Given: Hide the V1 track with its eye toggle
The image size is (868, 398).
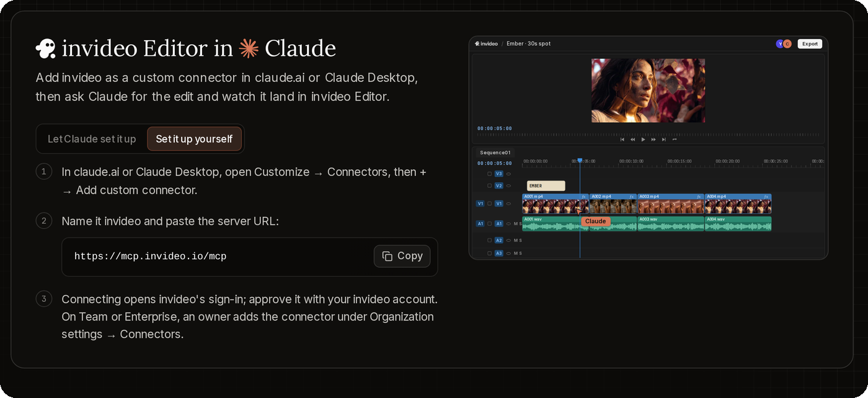Looking at the screenshot, I should tap(508, 203).
